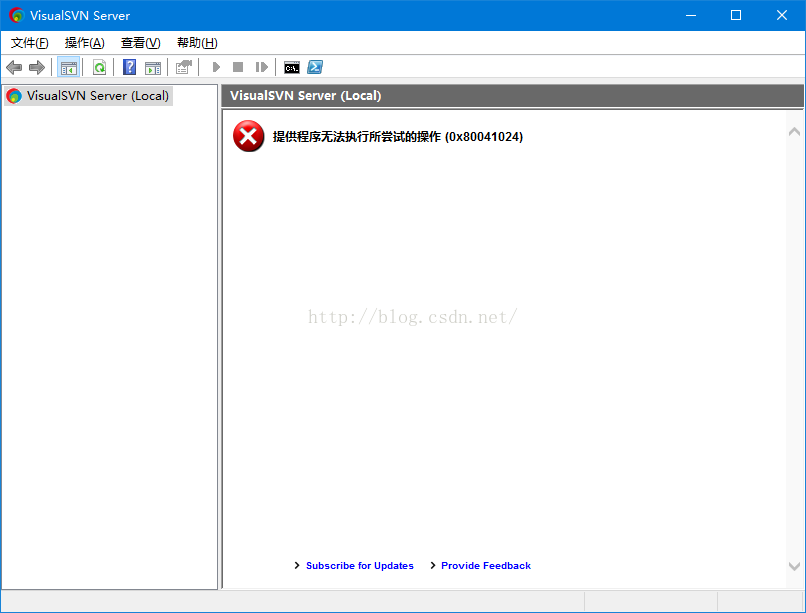This screenshot has width=806, height=613.
Task: Follow the Provide Feedback link
Action: 486,566
